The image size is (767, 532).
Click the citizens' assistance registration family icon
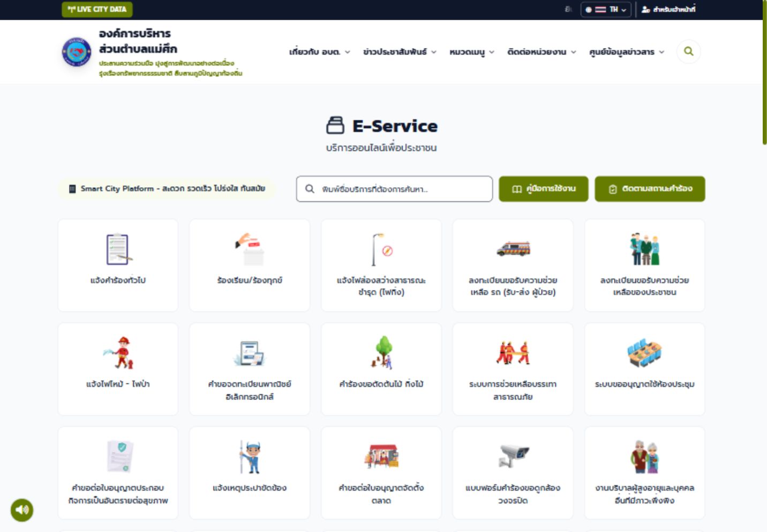(x=645, y=249)
